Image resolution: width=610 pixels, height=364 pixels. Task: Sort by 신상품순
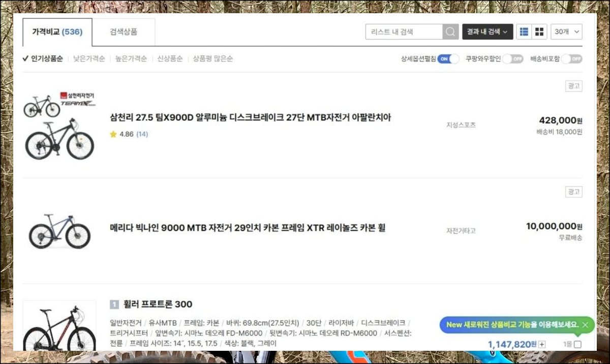(170, 59)
